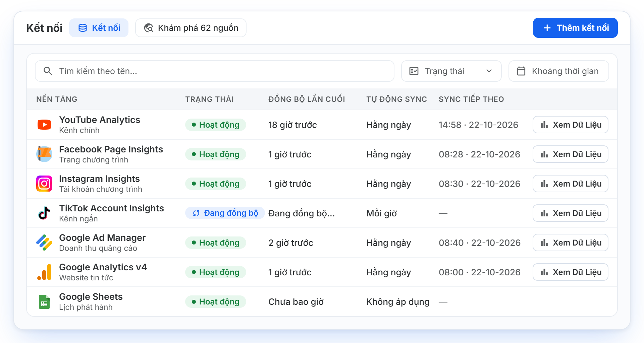Click the TikTok Account Insights logo icon
This screenshot has width=644, height=343.
[44, 213]
